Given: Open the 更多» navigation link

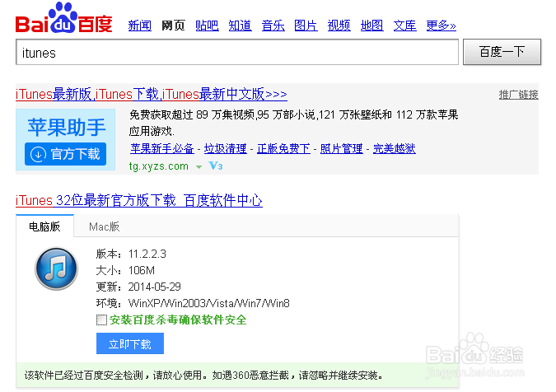Looking at the screenshot, I should pos(442,26).
